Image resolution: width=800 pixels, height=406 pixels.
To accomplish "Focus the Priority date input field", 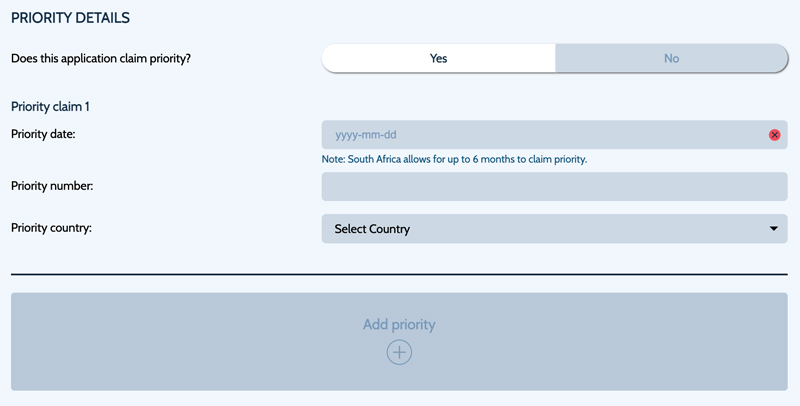I will (x=555, y=135).
